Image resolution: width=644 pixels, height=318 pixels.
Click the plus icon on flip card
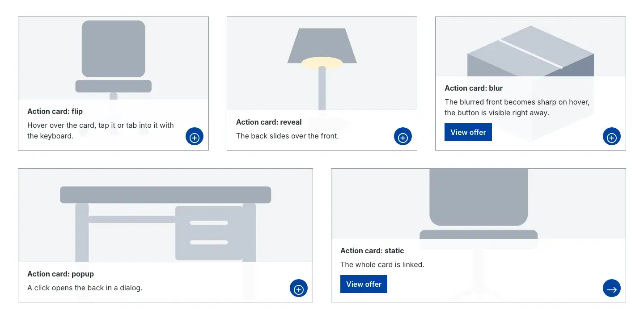[x=195, y=137]
